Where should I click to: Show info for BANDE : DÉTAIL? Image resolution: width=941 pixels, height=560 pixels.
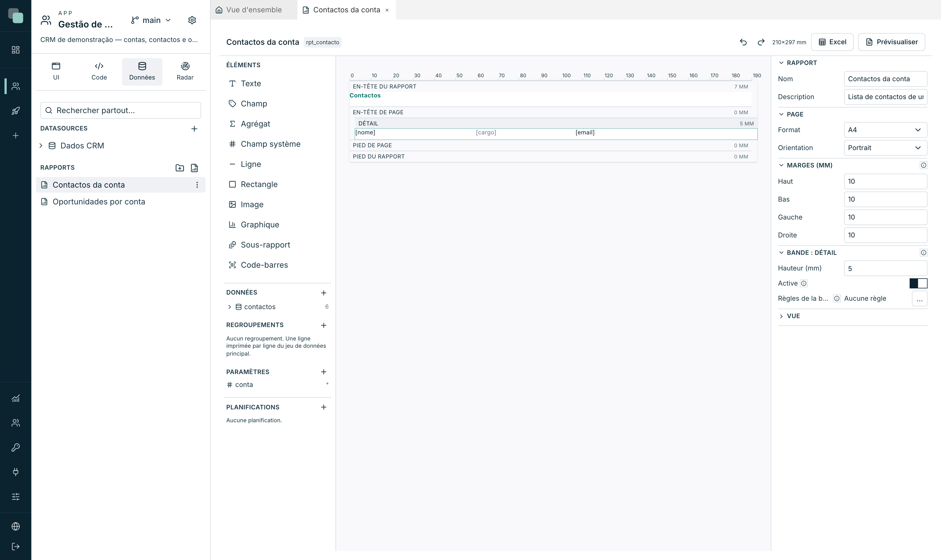click(923, 253)
